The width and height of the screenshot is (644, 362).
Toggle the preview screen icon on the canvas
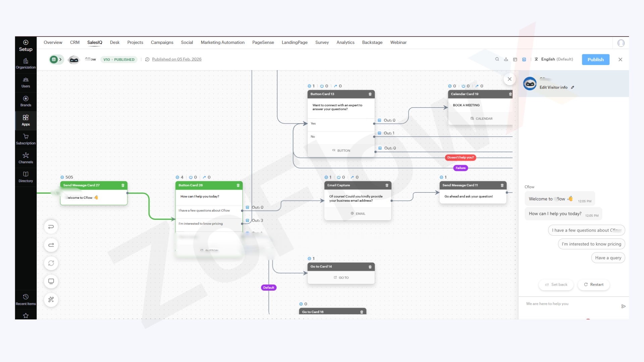51,281
